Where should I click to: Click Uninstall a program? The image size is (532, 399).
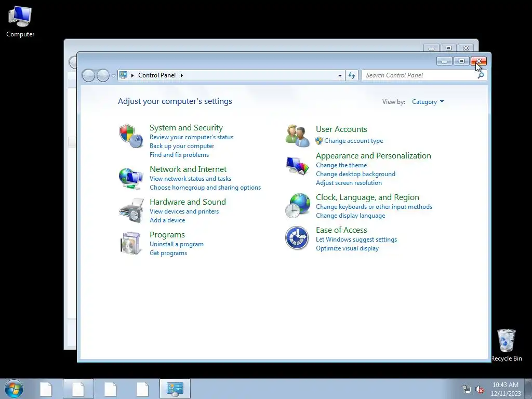tap(177, 244)
